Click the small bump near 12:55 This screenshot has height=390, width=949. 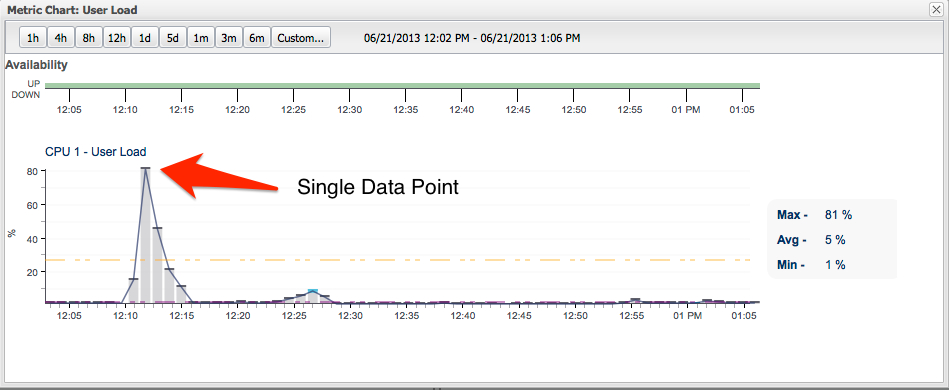[635, 300]
